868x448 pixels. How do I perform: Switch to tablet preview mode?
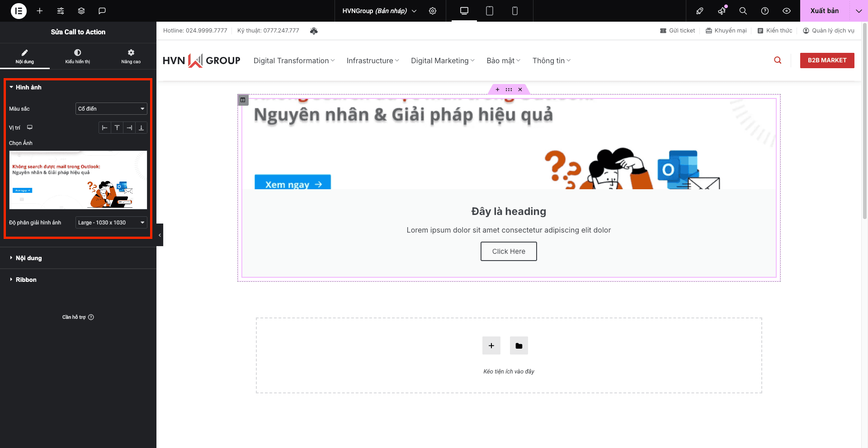click(x=489, y=11)
